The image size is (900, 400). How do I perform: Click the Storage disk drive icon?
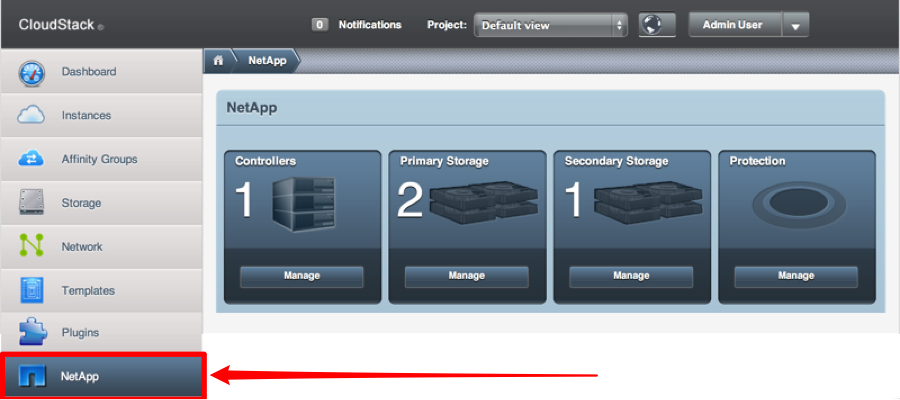[x=31, y=203]
